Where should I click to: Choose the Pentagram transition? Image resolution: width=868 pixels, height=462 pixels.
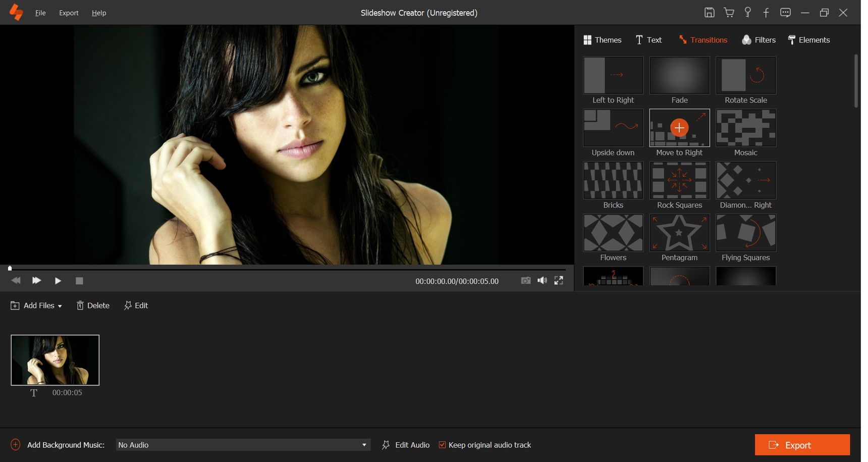click(679, 233)
